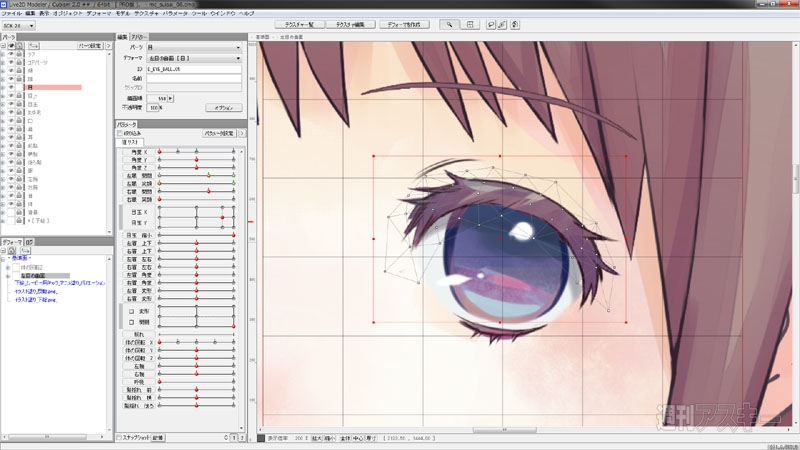The image size is (800, 450).
Task: Toggle the 口 変形 parameter checkbox
Action: point(132,311)
